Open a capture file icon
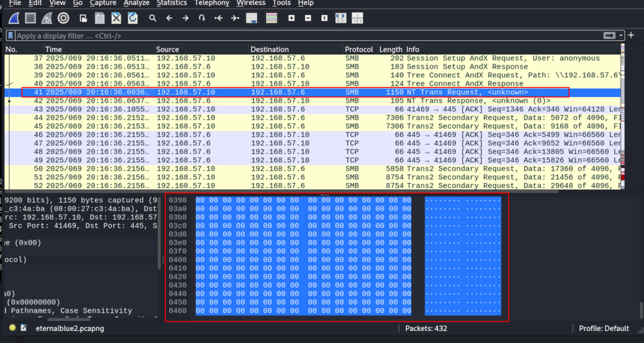This screenshot has height=343, width=644. [83, 18]
